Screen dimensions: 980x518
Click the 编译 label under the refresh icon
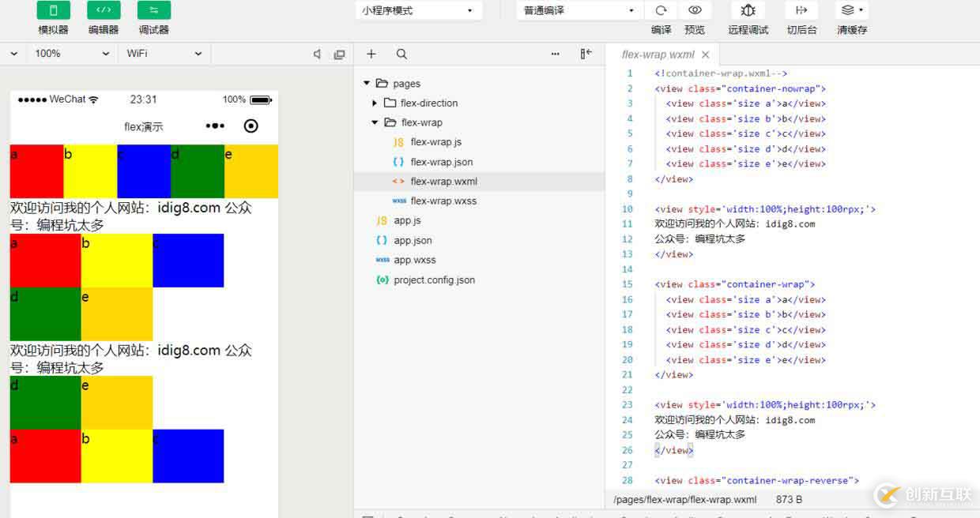[x=661, y=30]
